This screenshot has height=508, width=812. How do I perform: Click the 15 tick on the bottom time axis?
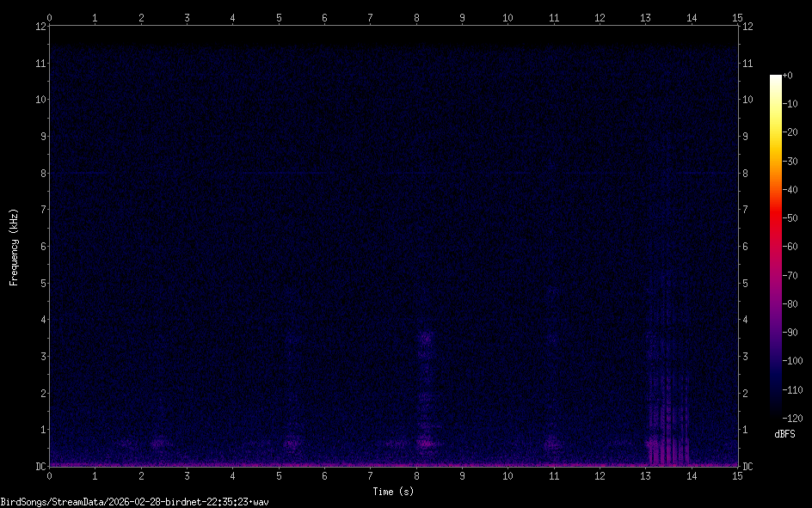point(736,475)
